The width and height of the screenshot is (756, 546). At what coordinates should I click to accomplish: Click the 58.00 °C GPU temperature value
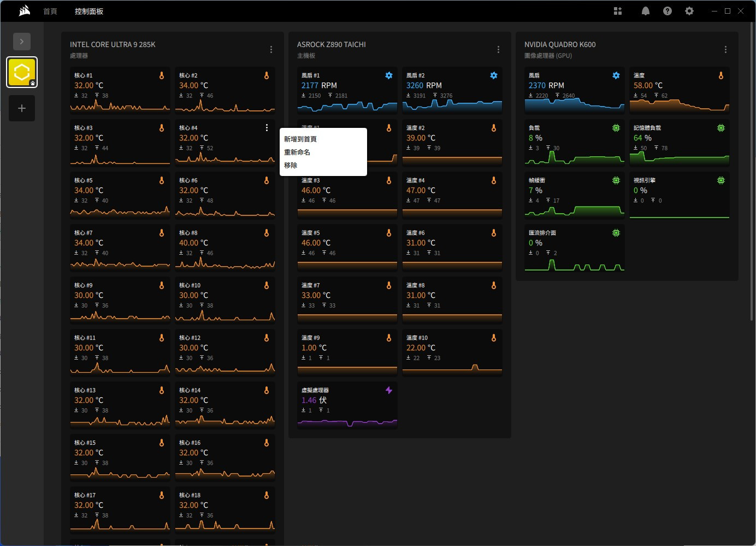648,85
